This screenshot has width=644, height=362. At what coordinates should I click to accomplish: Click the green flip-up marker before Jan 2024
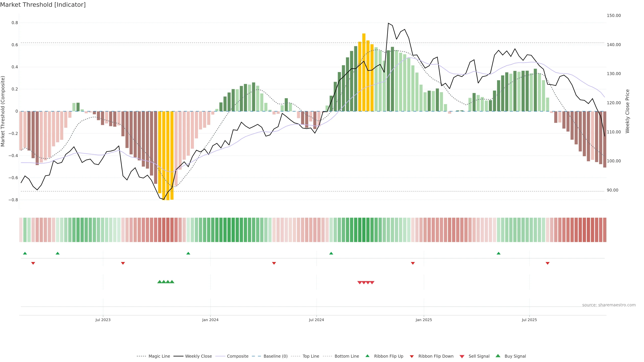188,253
